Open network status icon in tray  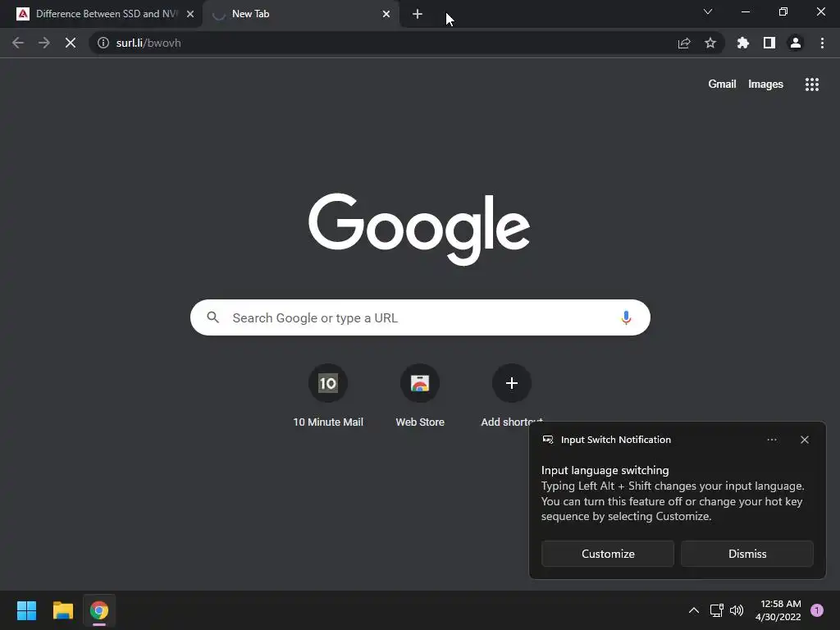[x=716, y=610]
